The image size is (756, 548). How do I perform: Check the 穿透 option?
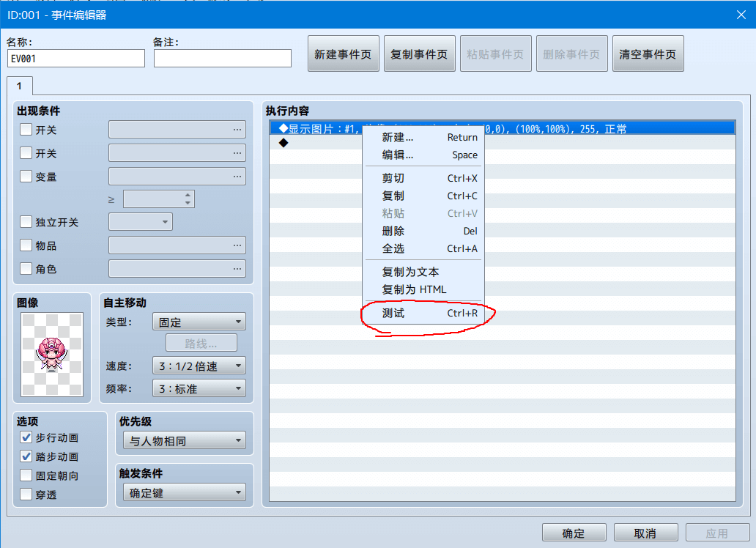26,495
